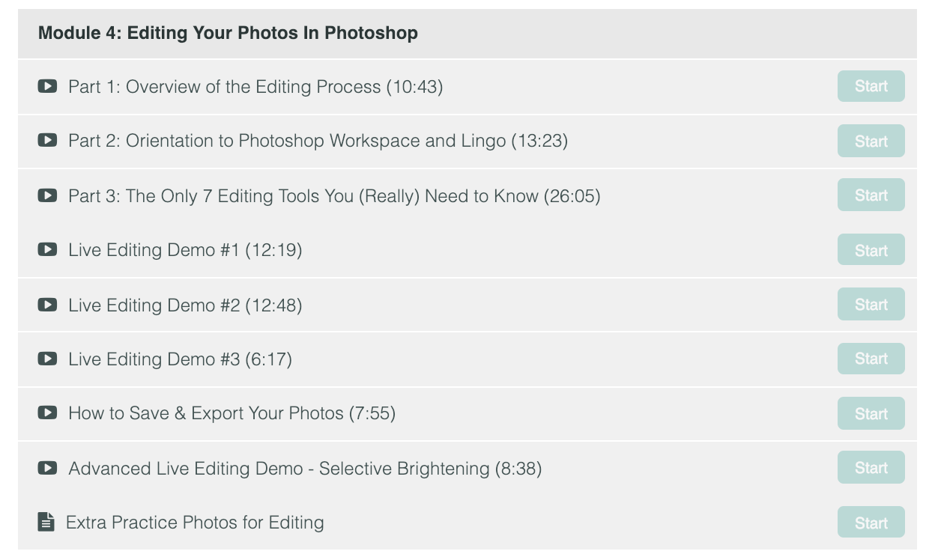Start Advanced Selective Brightening demo
The image size is (938, 560).
pos(871,467)
